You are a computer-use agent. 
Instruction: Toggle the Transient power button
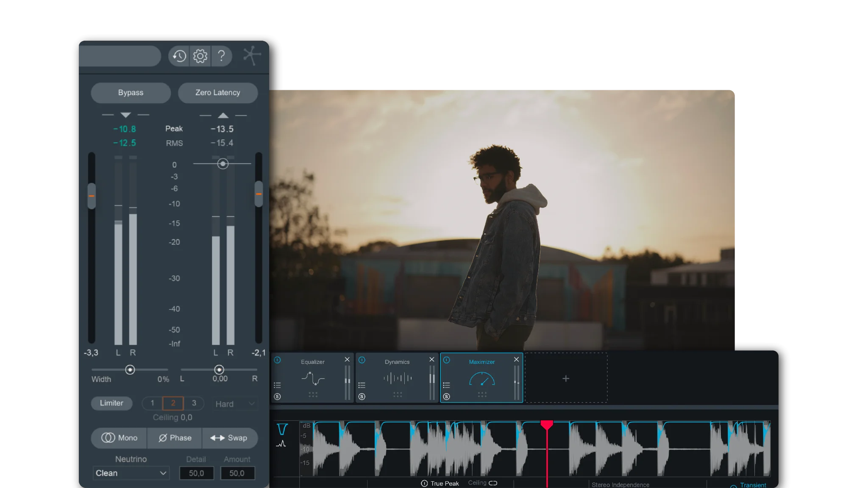pyautogui.click(x=733, y=486)
